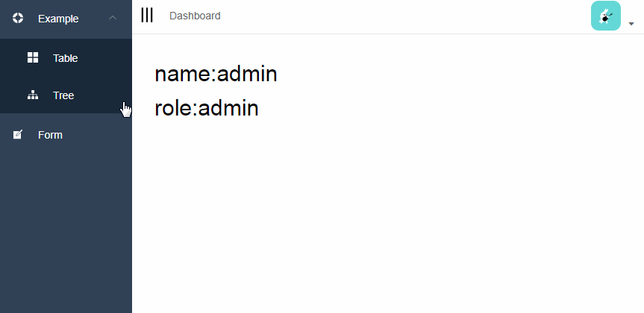Go to the Form page label

[x=50, y=135]
